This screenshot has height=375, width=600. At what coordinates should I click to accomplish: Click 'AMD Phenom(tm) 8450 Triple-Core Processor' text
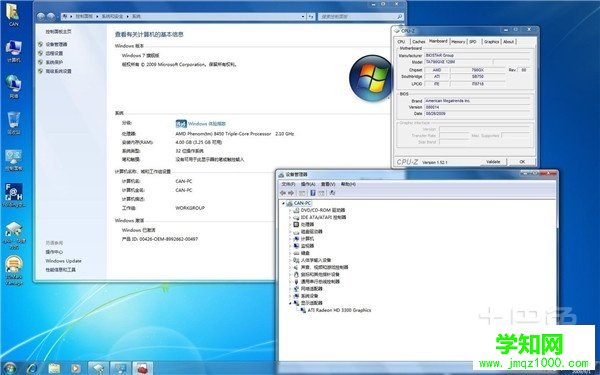click(x=223, y=134)
